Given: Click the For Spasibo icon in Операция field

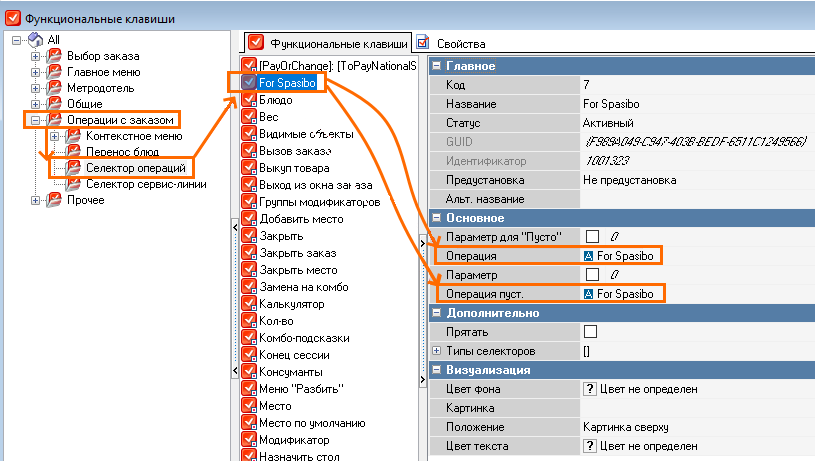Looking at the screenshot, I should 589,256.
